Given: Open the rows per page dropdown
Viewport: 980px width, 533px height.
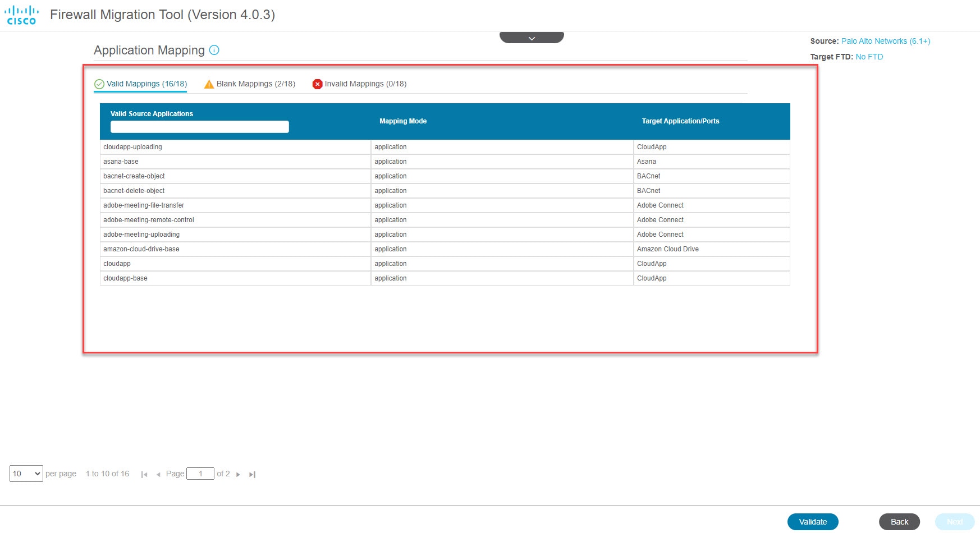Looking at the screenshot, I should click(x=26, y=474).
